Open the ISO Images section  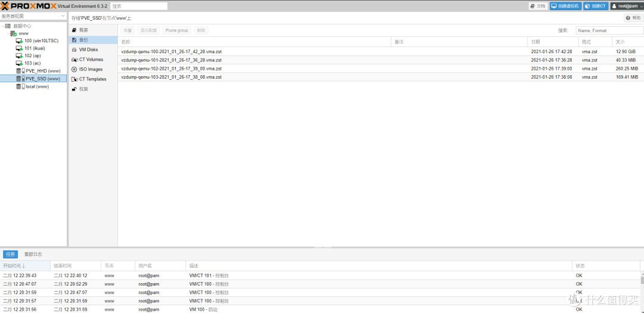[x=91, y=69]
